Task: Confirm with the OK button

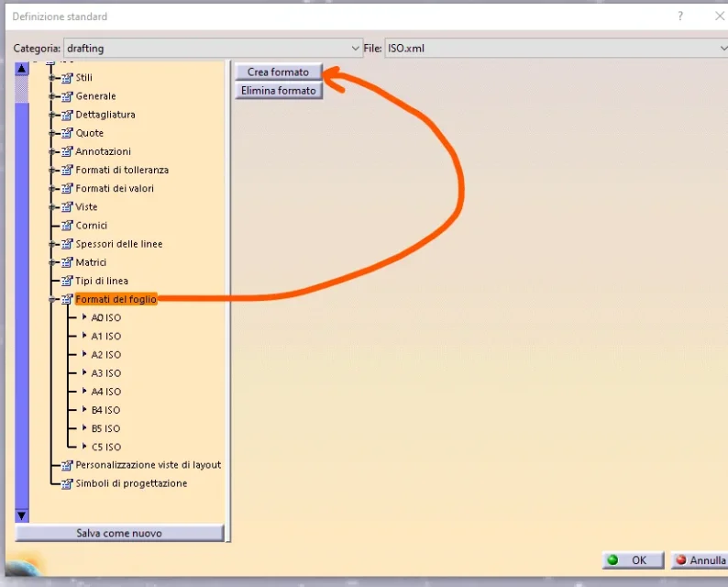Action: (631, 560)
